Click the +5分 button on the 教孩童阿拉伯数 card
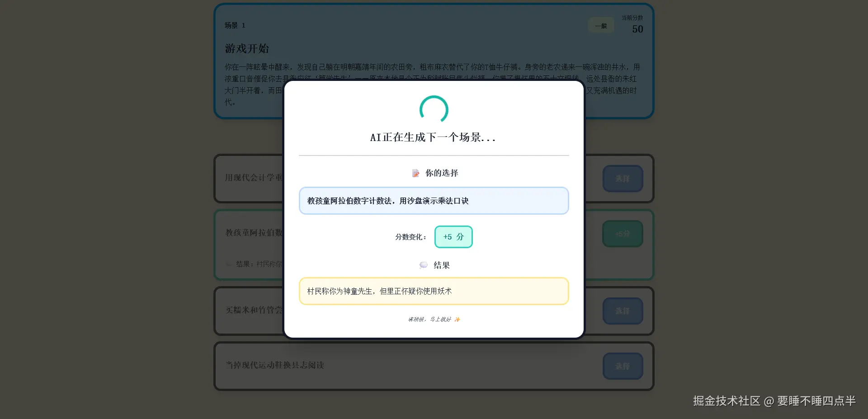Image resolution: width=868 pixels, height=419 pixels. [x=623, y=234]
